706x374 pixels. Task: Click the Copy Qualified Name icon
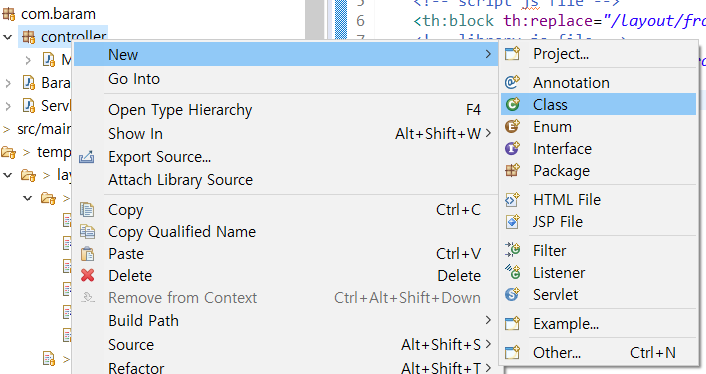[87, 232]
